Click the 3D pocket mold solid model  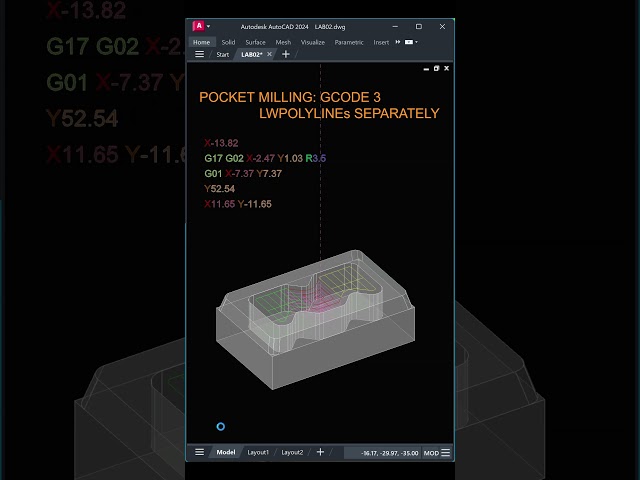tap(315, 320)
